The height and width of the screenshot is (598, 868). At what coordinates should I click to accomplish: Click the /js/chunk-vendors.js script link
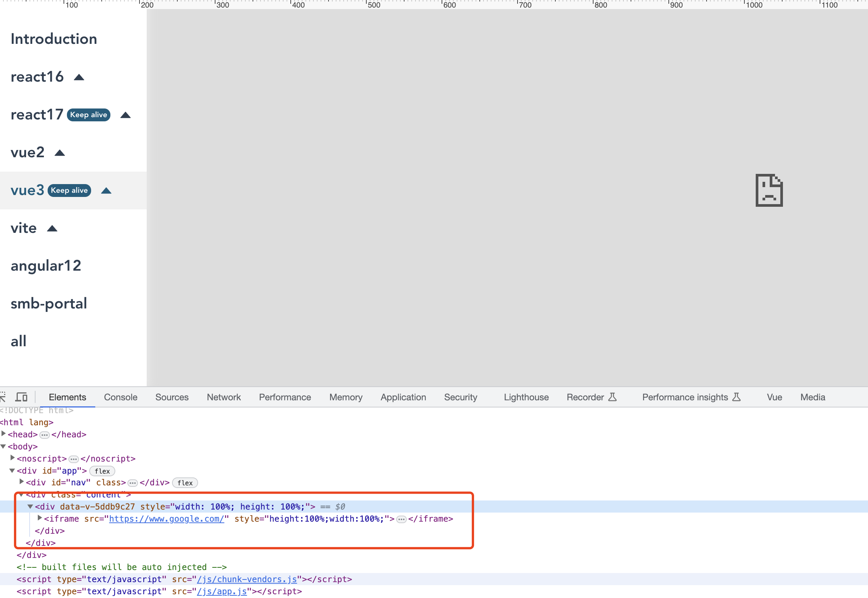coord(246,579)
